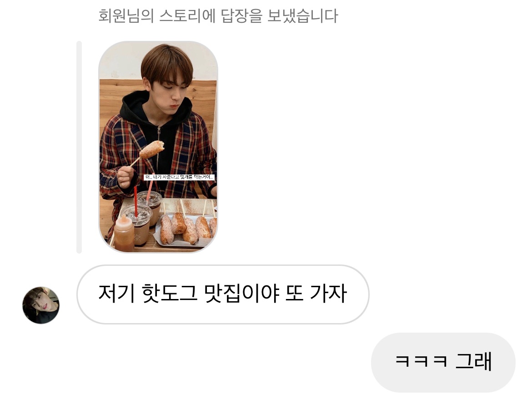Click the orange sauce squeeze bottle in story
The height and width of the screenshot is (394, 532).
coord(124,234)
